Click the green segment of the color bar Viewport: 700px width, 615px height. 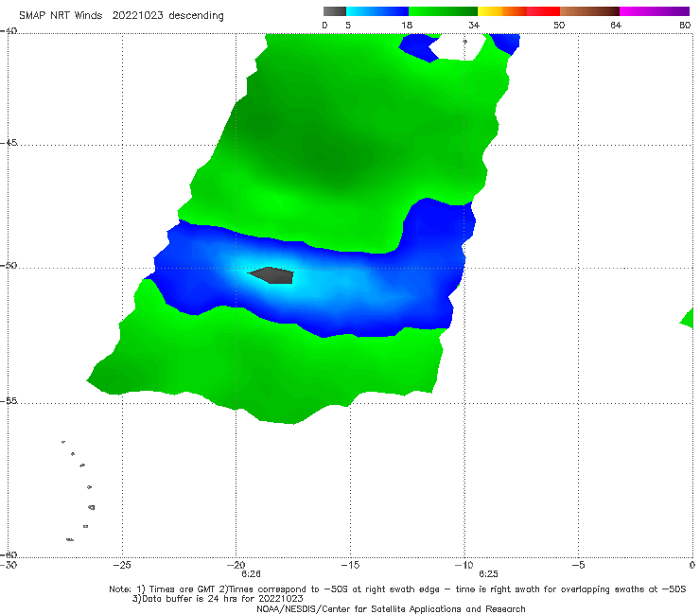pos(443,11)
